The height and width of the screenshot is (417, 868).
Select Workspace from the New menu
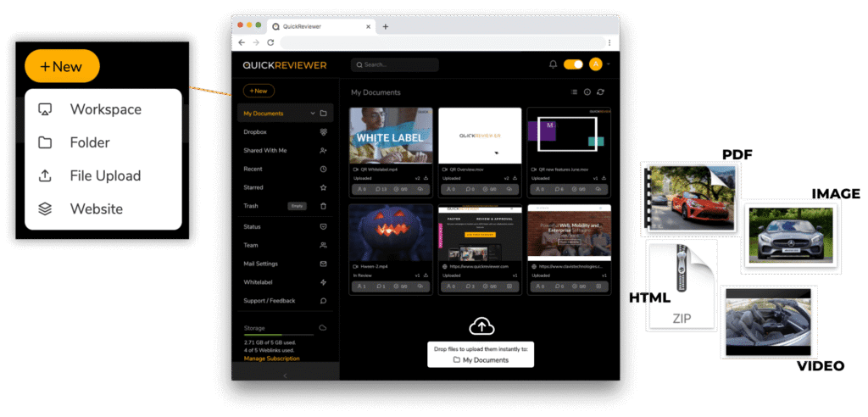coord(105,109)
